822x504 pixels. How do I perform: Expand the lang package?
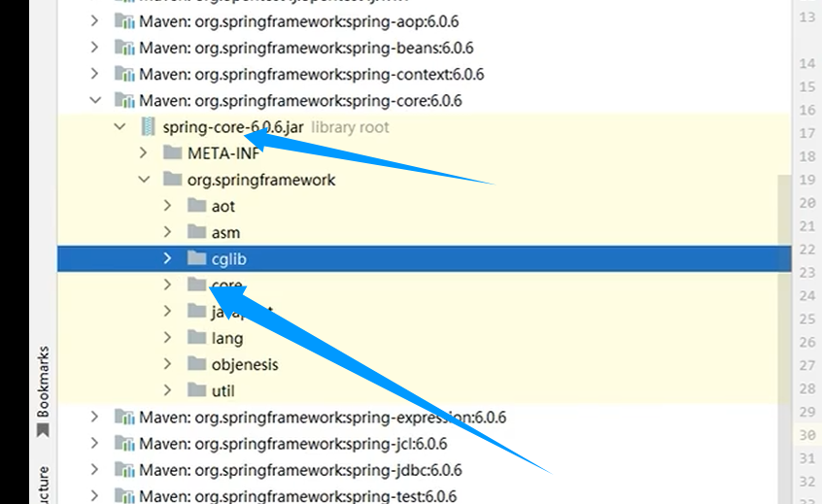(x=168, y=337)
